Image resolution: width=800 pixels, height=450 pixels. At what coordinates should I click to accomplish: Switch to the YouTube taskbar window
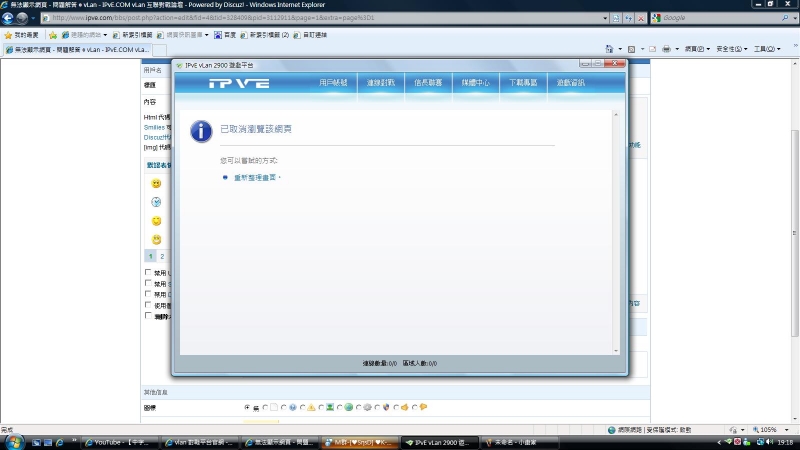118,442
